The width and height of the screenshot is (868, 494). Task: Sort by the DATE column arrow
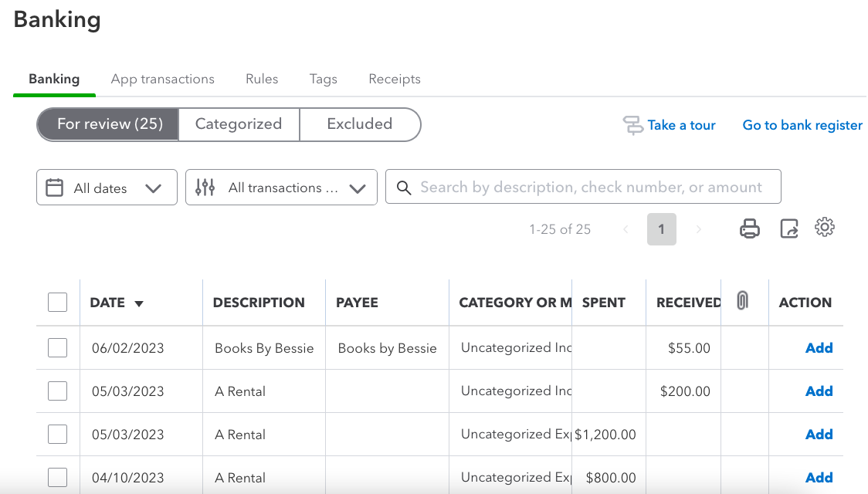click(139, 304)
